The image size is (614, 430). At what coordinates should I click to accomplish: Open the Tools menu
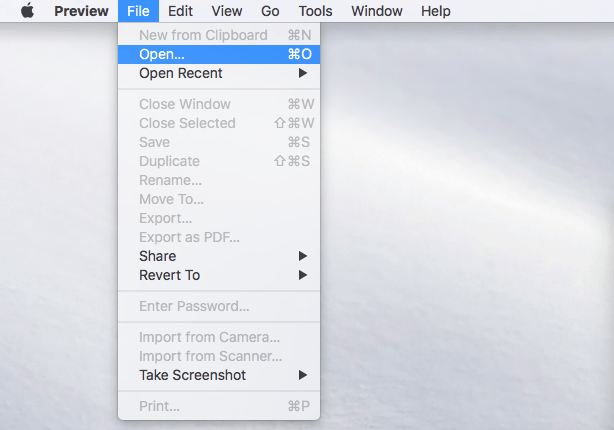coord(316,11)
